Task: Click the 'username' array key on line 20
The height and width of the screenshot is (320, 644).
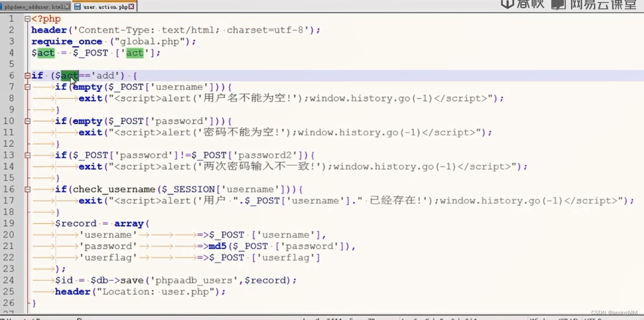Action: (x=108, y=235)
